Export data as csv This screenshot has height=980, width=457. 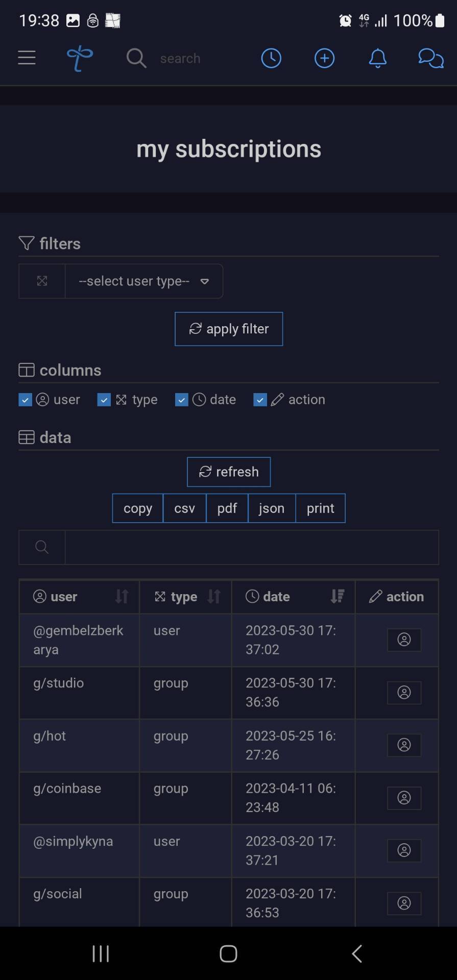[x=184, y=508]
